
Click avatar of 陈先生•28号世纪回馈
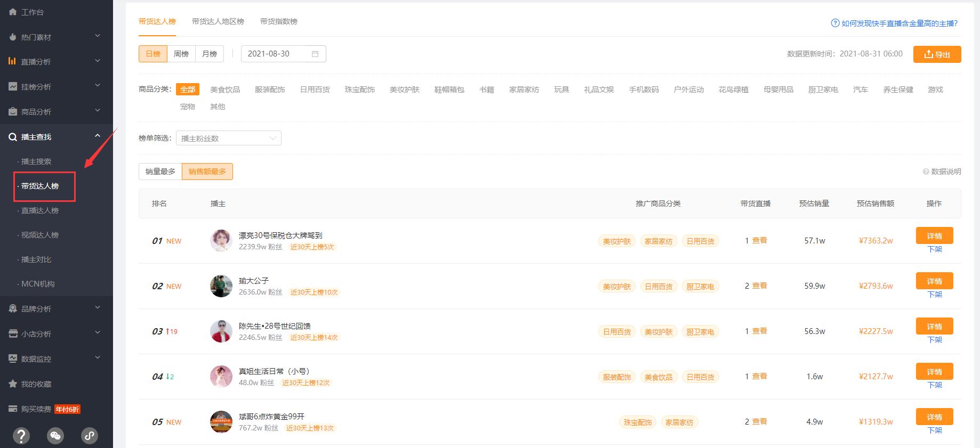pos(221,331)
